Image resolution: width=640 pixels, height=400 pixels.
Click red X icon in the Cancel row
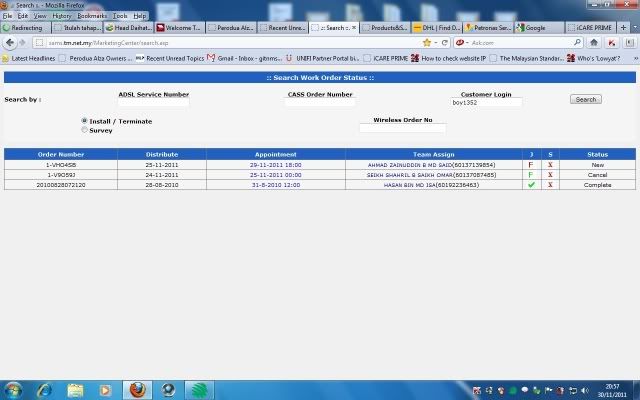(550, 175)
